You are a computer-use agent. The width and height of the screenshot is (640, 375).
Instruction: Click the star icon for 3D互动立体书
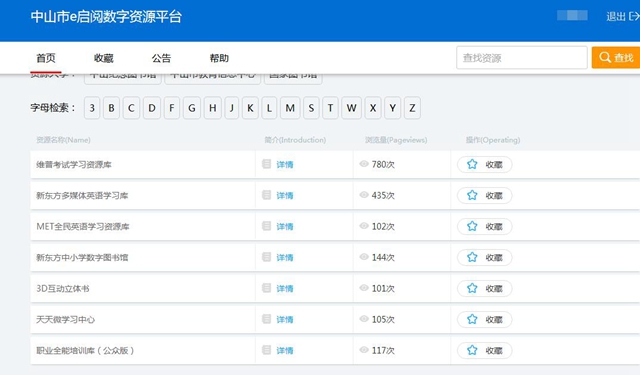[472, 288]
